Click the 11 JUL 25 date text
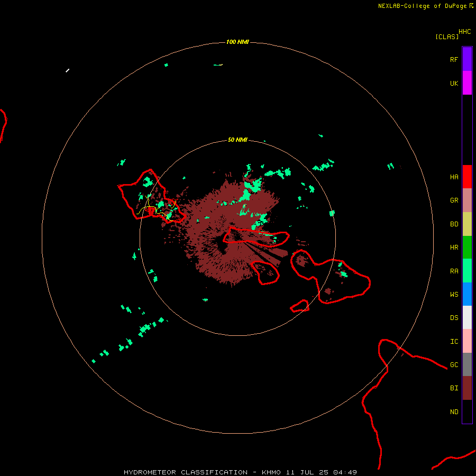Viewport: 476px width, 476px height. 308,472
